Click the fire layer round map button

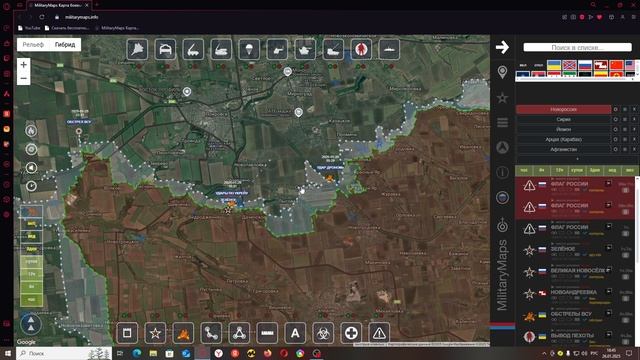pos(31,131)
